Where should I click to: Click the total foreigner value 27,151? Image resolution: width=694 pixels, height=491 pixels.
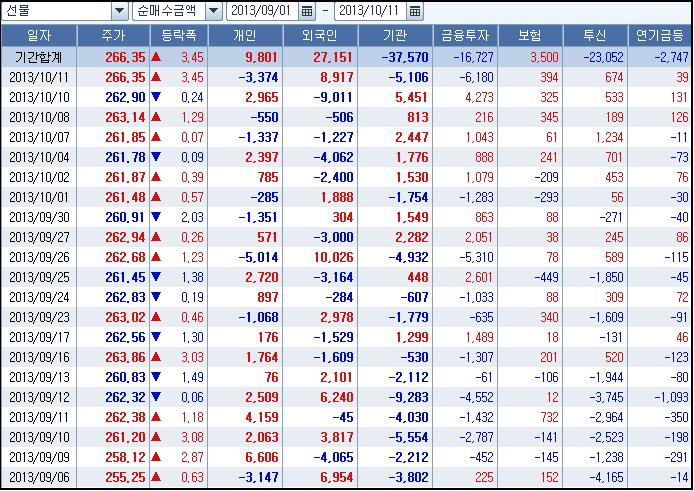click(333, 58)
